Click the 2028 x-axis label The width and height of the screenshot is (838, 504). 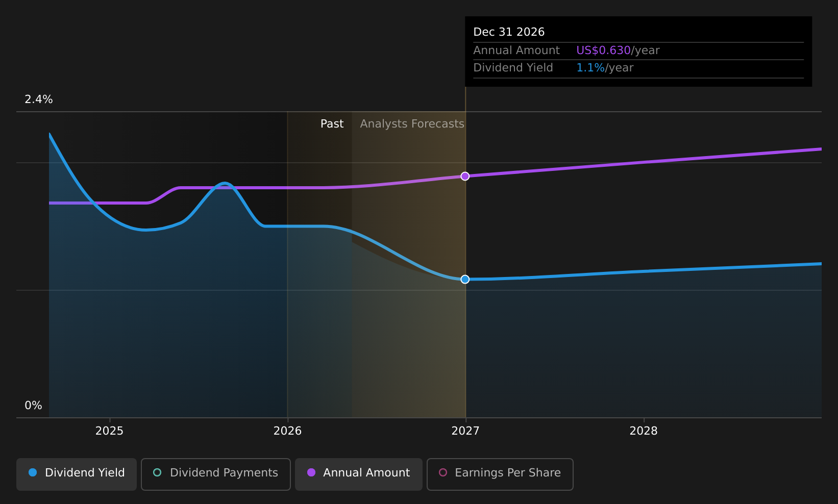point(644,431)
